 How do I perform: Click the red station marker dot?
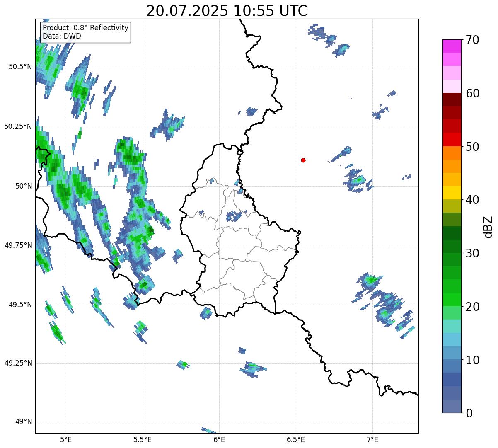(x=303, y=160)
